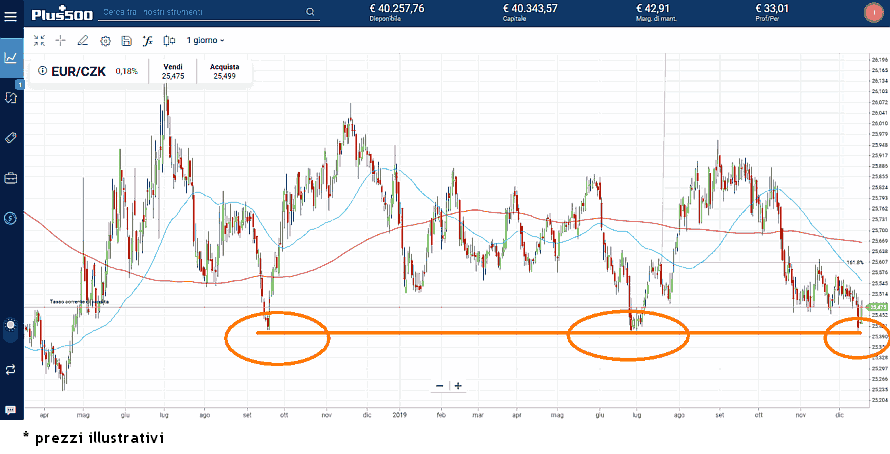The width and height of the screenshot is (890, 454).
Task: Select the pencil drawing tool
Action: 83,41
